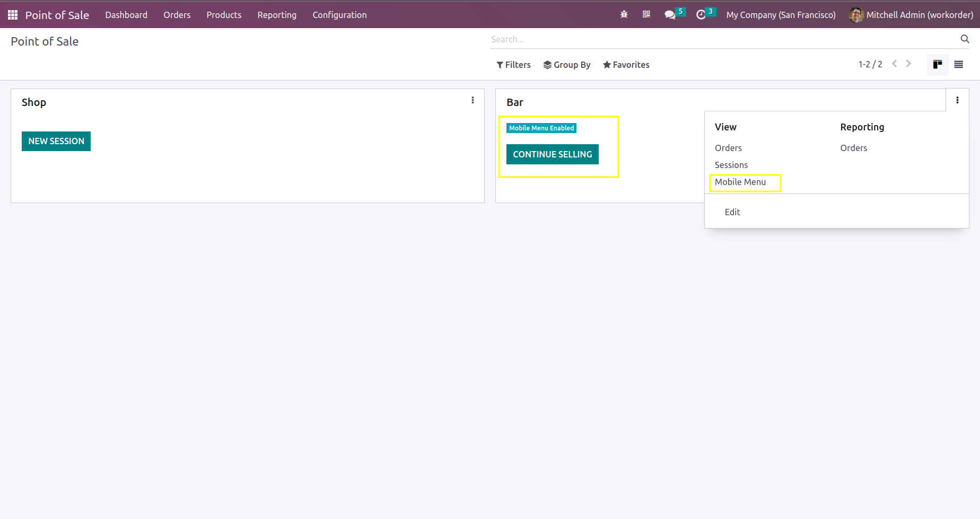Select Orders under View section
The image size is (980, 519).
[x=728, y=148]
